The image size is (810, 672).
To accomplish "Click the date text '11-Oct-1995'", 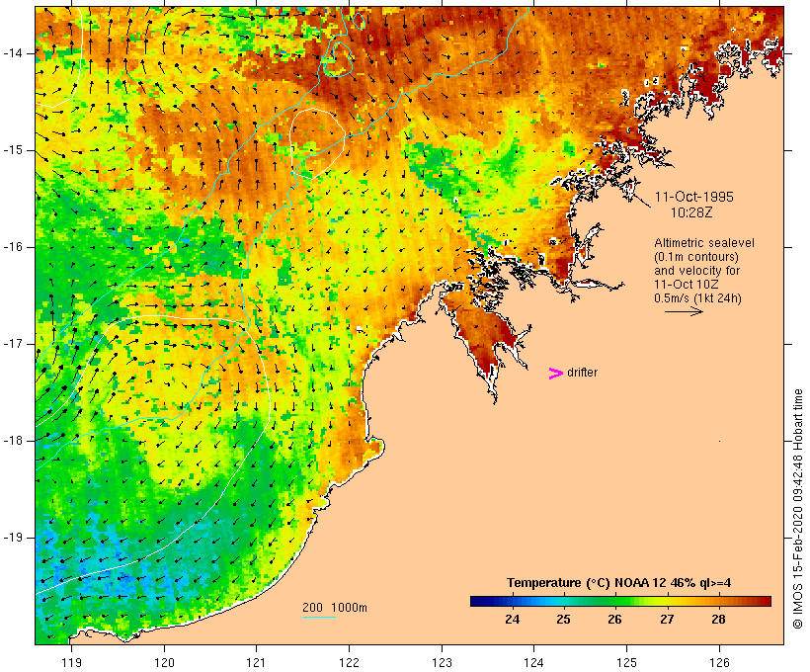I will 694,197.
